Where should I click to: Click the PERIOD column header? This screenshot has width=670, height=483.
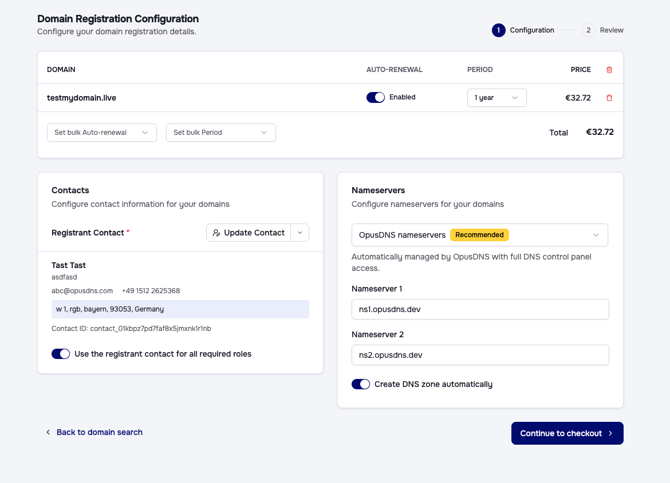click(480, 70)
